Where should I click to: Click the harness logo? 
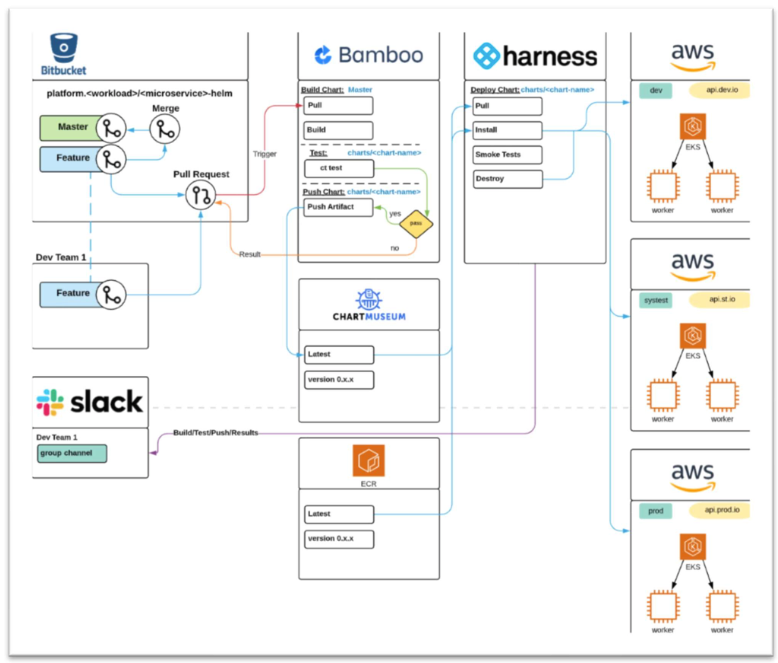pyautogui.click(x=535, y=56)
